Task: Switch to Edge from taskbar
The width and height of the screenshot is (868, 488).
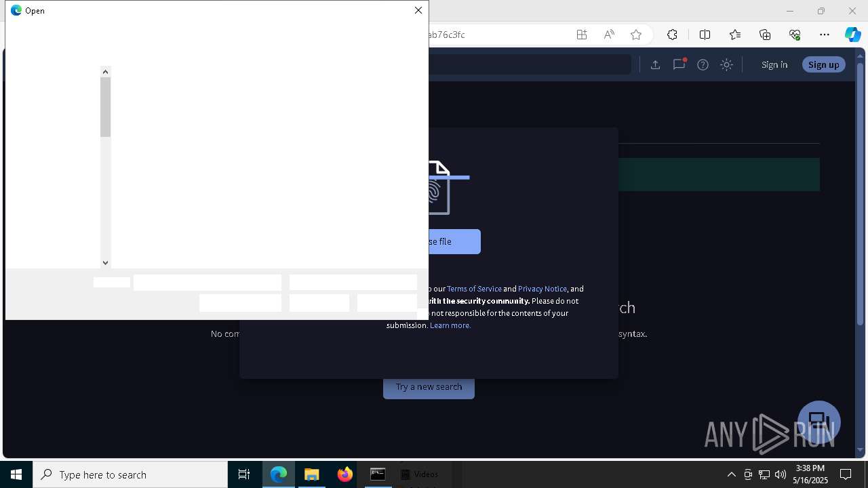Action: click(x=279, y=474)
